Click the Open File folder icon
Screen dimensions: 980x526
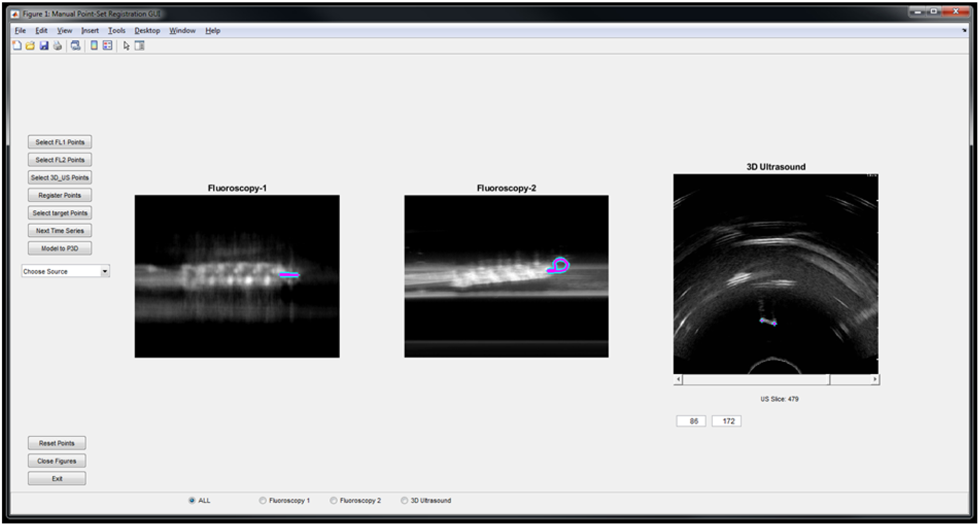(x=30, y=46)
